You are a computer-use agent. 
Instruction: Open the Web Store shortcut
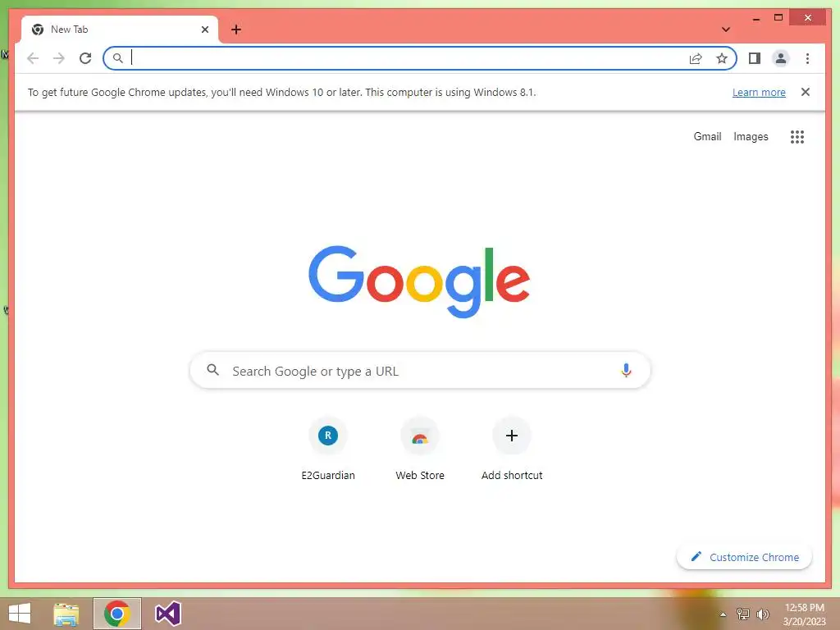(420, 449)
